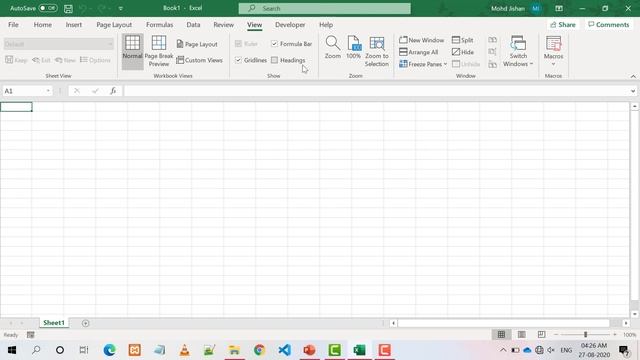Switch to the Home tab

tap(43, 25)
